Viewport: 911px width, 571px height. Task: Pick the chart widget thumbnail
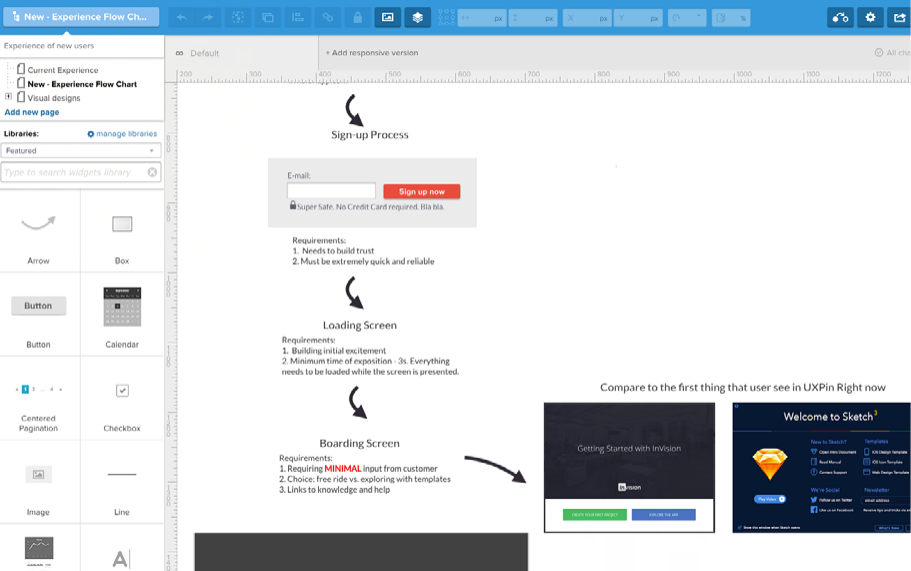(x=39, y=551)
